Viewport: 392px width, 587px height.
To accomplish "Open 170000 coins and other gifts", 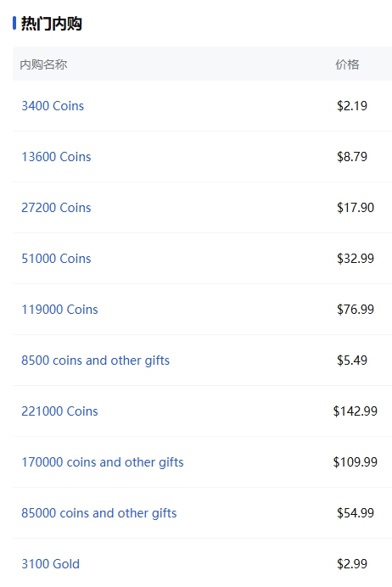I will tap(103, 462).
